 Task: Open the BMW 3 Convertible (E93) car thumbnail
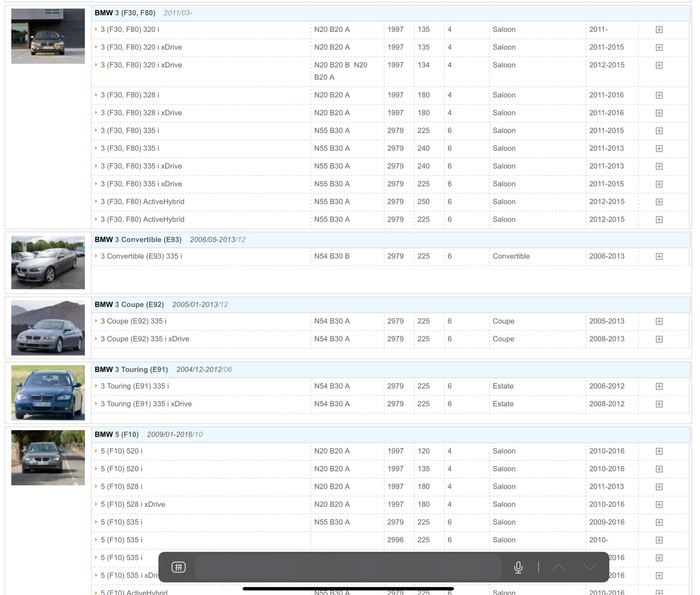[48, 262]
